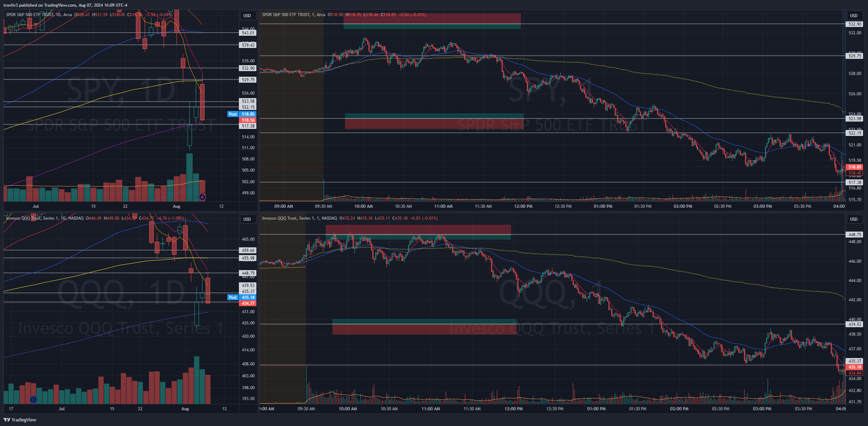Click the 12:00 PM time label on SPY 1-minute chart
The image size is (868, 426).
(523, 206)
